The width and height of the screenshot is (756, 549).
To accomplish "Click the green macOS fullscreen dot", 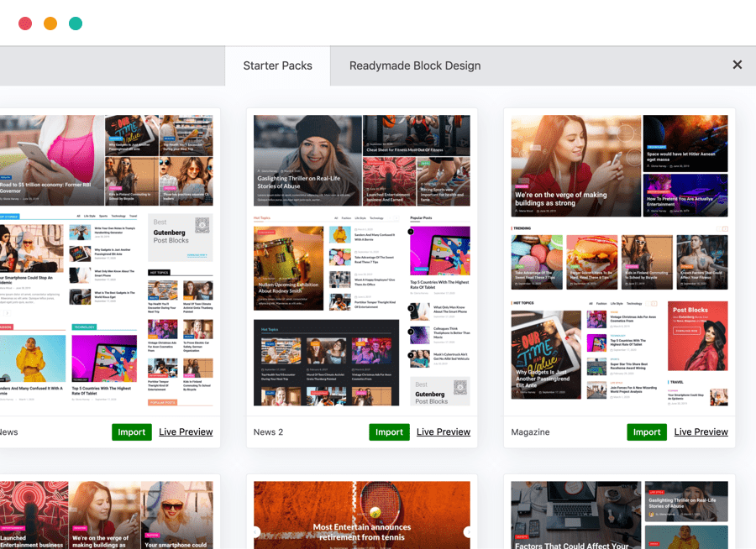I will [76, 24].
